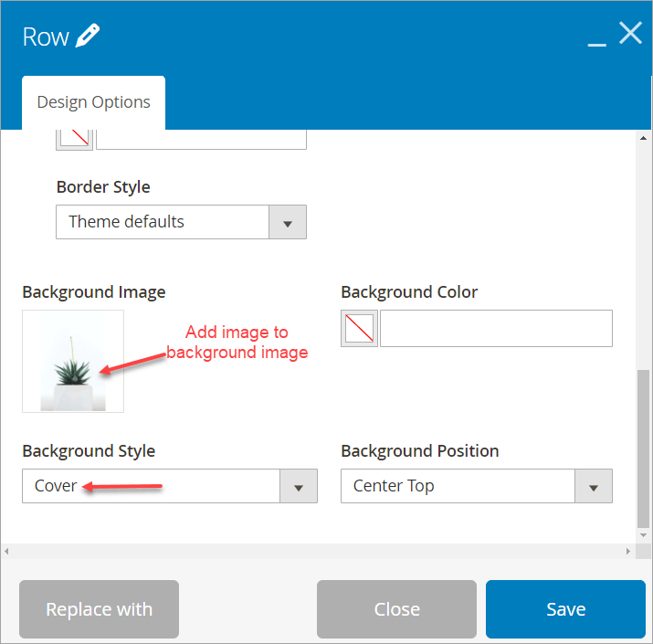Minimize the Row settings panel
653x644 pixels.
(x=596, y=44)
